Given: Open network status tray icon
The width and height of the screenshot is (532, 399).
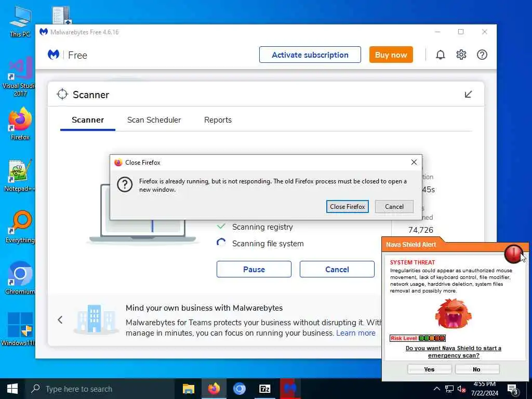Looking at the screenshot, I should (x=449, y=389).
